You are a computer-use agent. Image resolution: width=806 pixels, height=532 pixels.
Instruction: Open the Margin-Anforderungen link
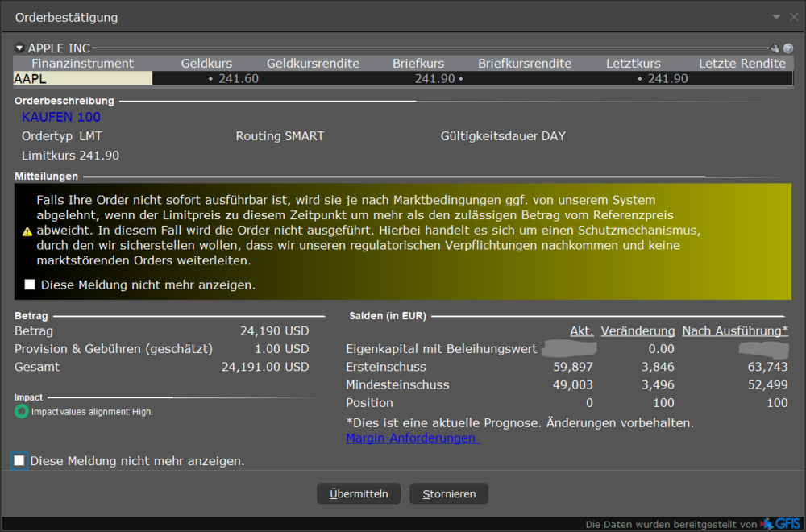(412, 438)
